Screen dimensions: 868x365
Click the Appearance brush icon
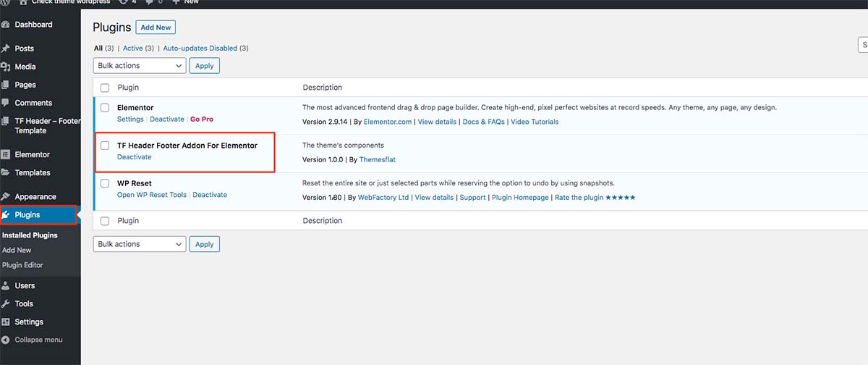pos(6,196)
